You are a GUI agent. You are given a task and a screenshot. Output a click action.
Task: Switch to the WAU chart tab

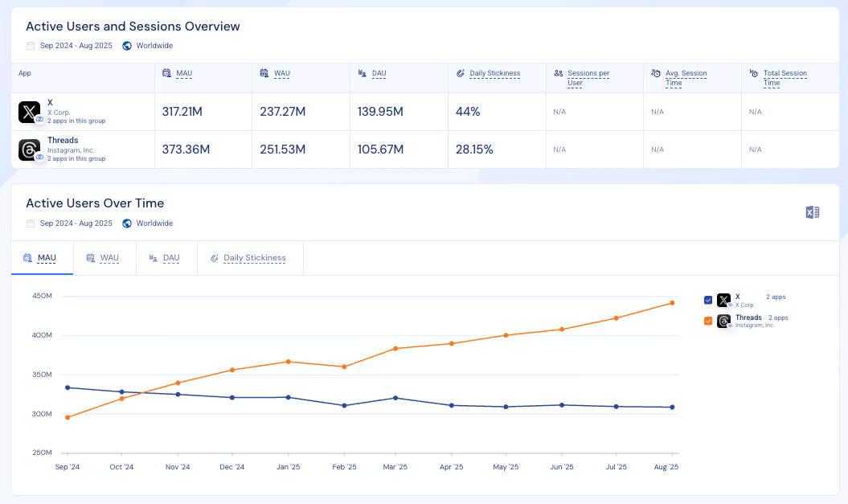[104, 258]
